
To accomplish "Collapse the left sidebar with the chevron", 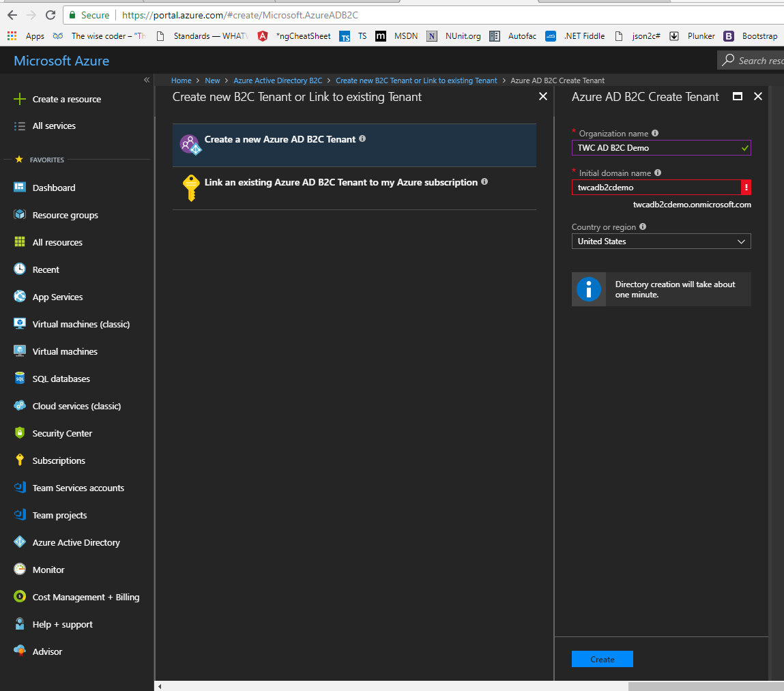I will point(147,80).
